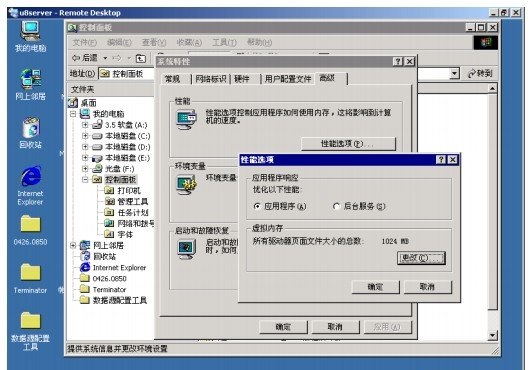Click the 地址 field showing 控制面板
The height and width of the screenshot is (370, 530).
point(127,74)
